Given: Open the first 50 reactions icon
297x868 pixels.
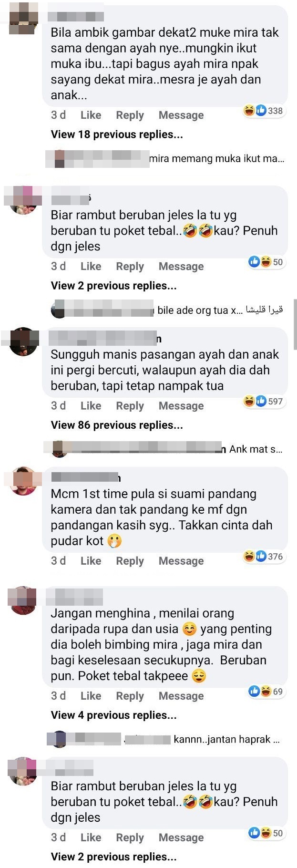Looking at the screenshot, I should pyautogui.click(x=266, y=262).
